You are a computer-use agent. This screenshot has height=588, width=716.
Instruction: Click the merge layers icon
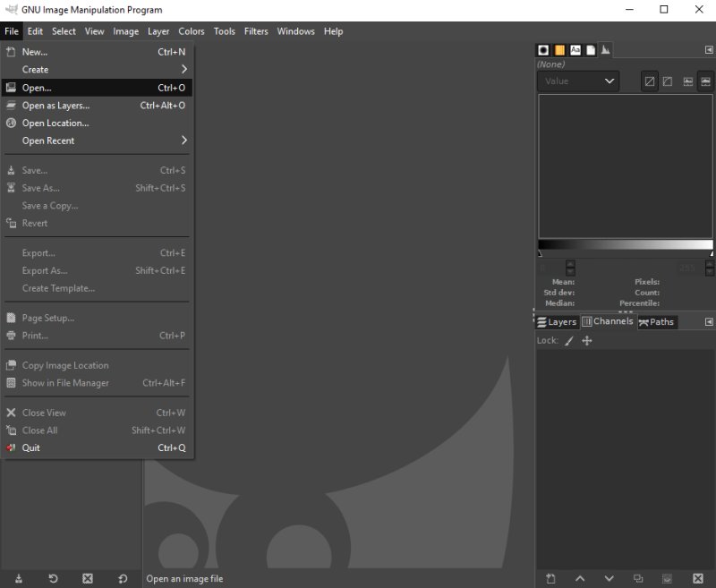(x=667, y=578)
